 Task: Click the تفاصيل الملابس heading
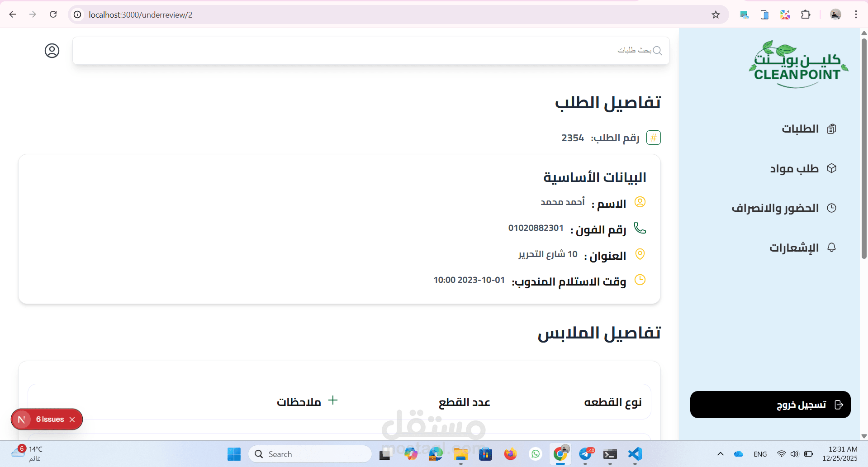pos(599,333)
